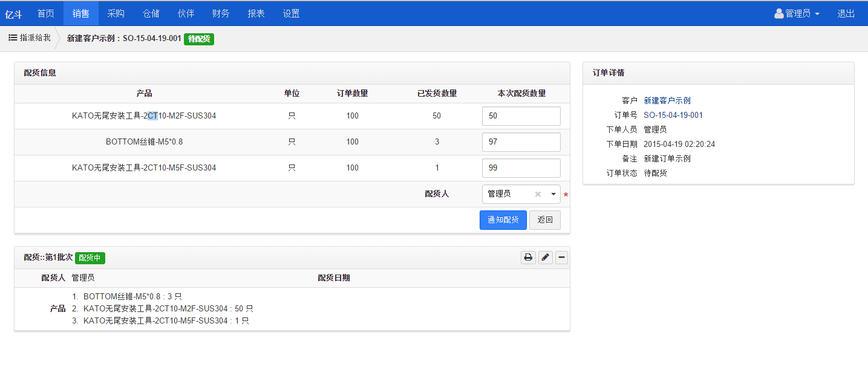This screenshot has height=387, width=868.
Task: Clear the 配货人 selection with the x icon
Action: (538, 194)
